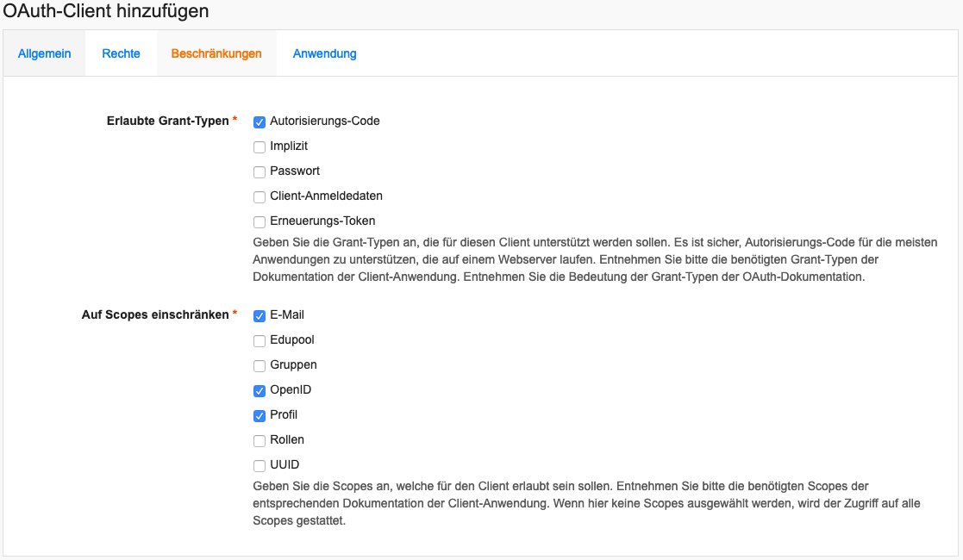Enable the Implizit grant type
This screenshot has height=560, width=963.
tap(260, 147)
